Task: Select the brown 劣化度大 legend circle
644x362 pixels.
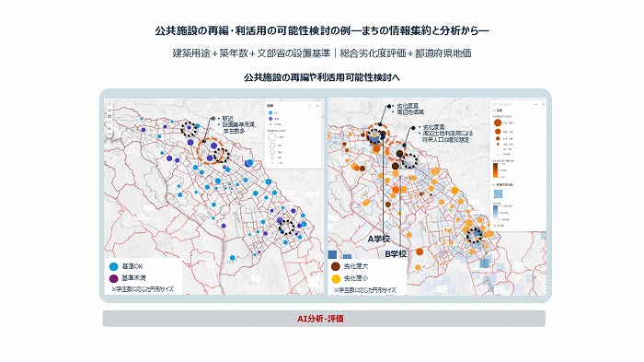Action: coord(336,266)
